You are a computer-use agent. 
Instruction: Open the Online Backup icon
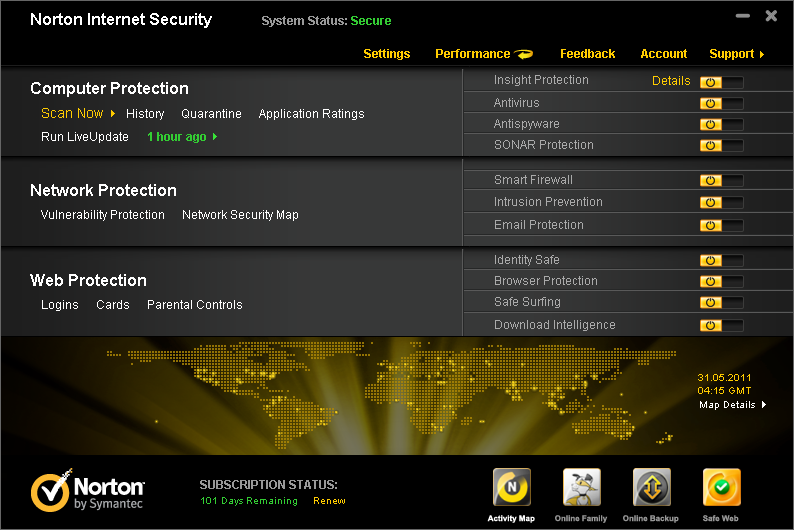pos(652,488)
